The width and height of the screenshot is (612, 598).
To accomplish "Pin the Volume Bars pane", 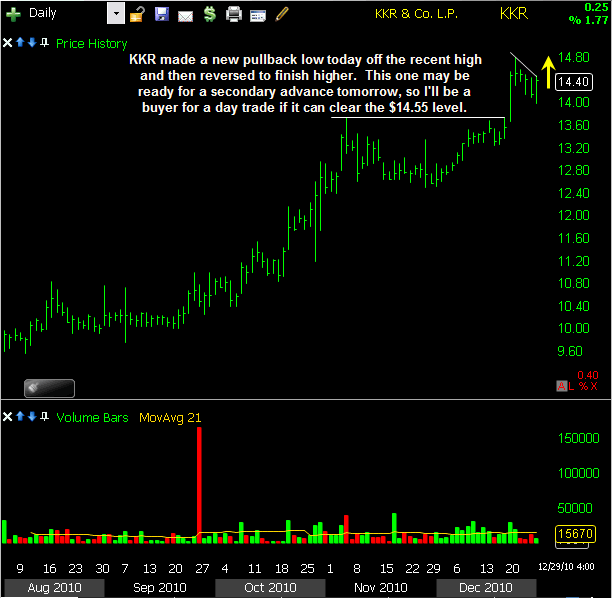I will pyautogui.click(x=44, y=416).
